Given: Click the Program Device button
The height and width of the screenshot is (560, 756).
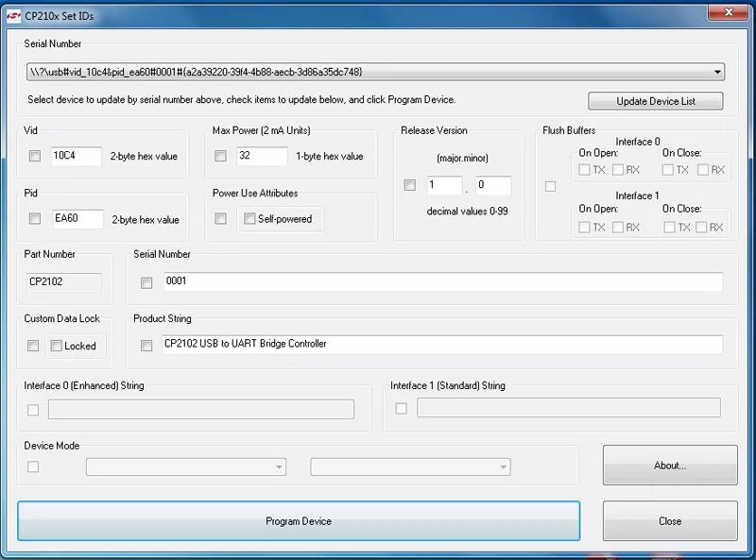Looking at the screenshot, I should pyautogui.click(x=299, y=521).
